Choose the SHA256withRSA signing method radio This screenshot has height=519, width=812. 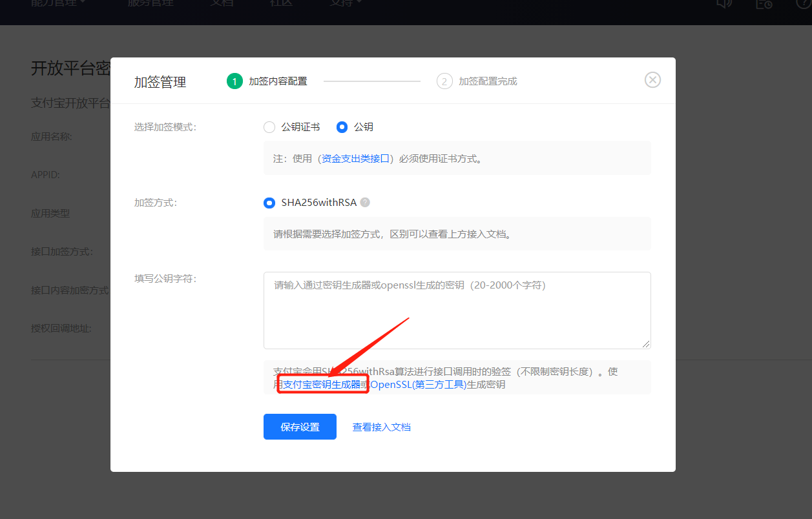(269, 203)
